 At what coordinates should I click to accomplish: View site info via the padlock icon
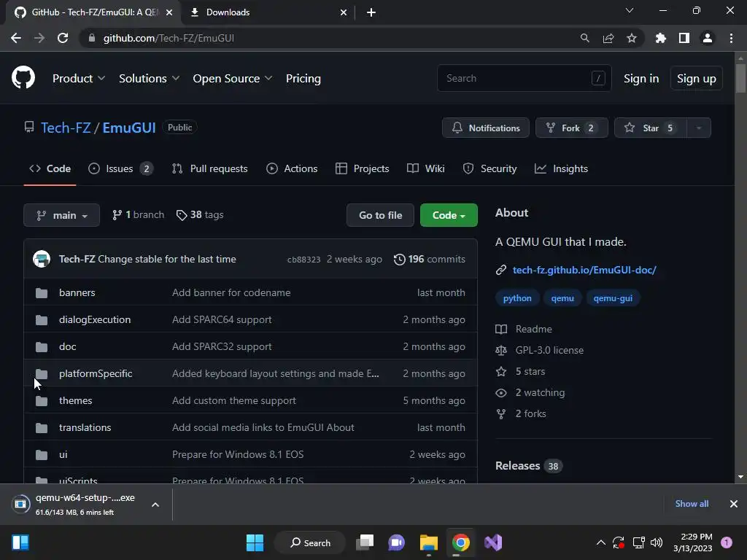(92, 38)
